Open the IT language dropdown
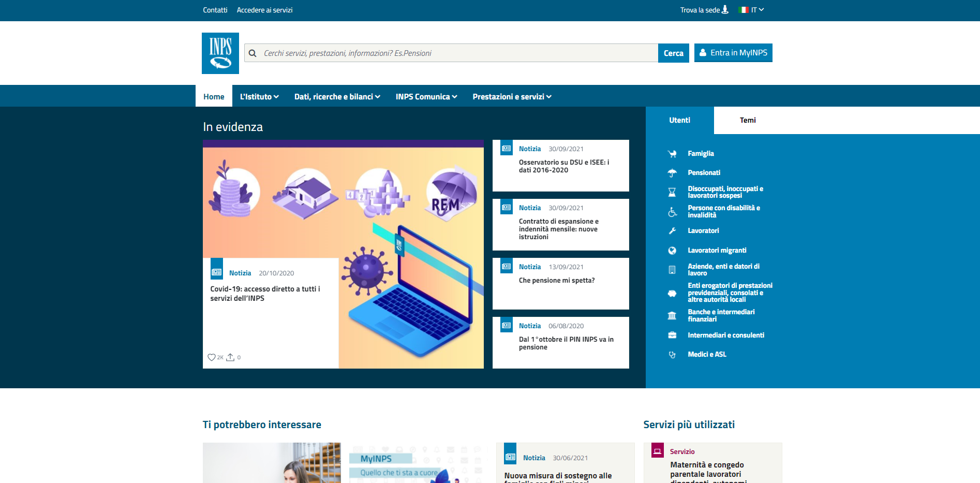 [x=758, y=10]
